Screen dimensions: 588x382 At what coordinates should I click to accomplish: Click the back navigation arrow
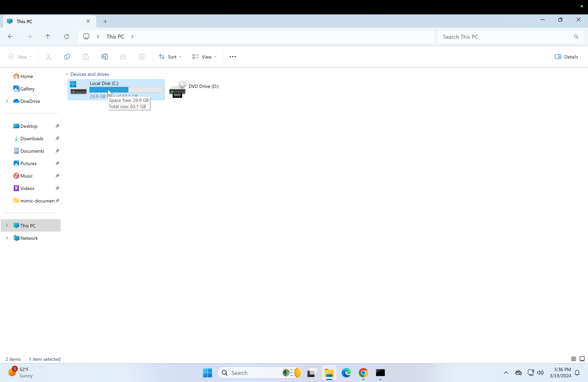pos(10,37)
